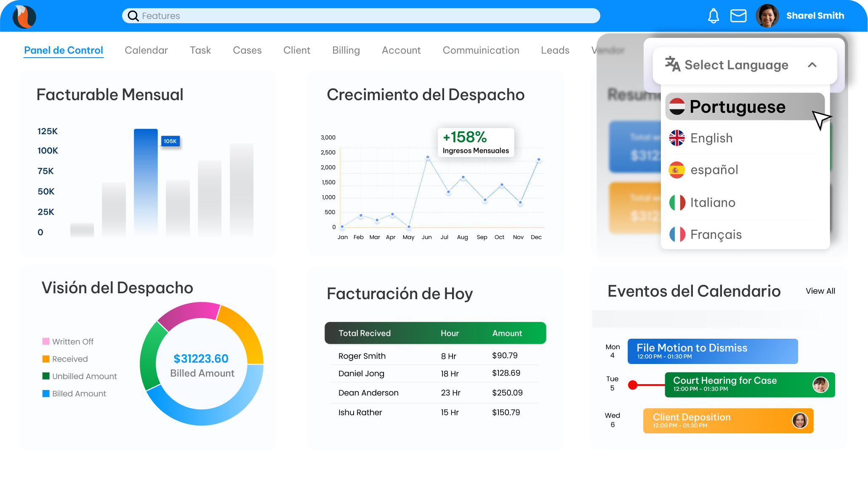
Task: Click the notification bell icon
Action: [714, 16]
